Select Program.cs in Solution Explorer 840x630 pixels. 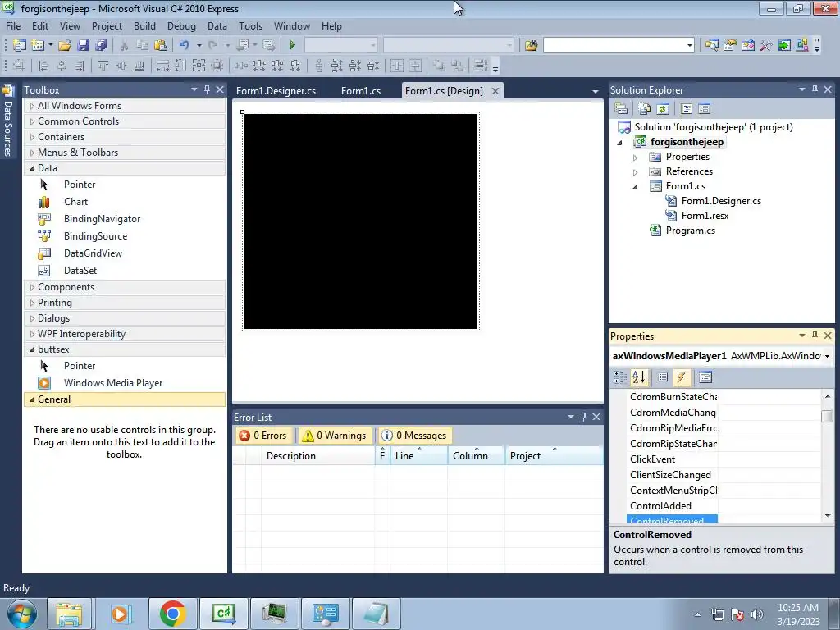click(x=690, y=231)
